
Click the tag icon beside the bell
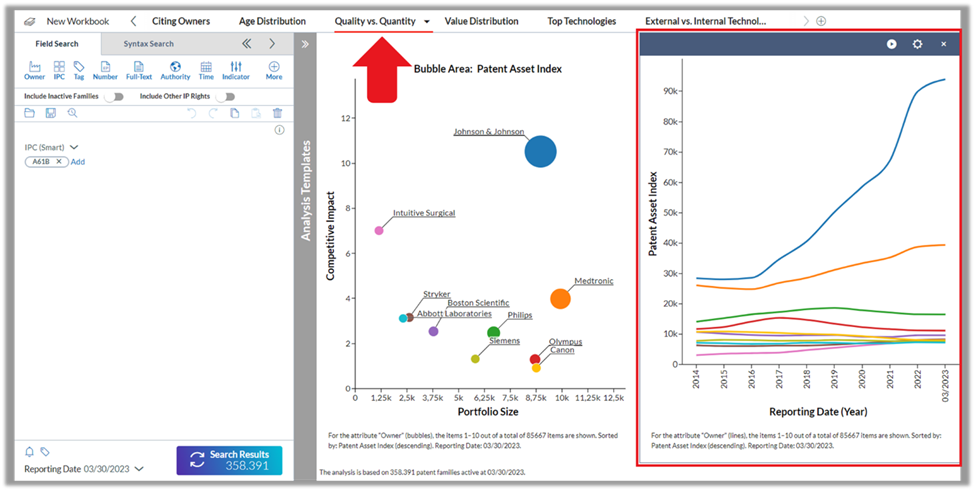pos(45,452)
